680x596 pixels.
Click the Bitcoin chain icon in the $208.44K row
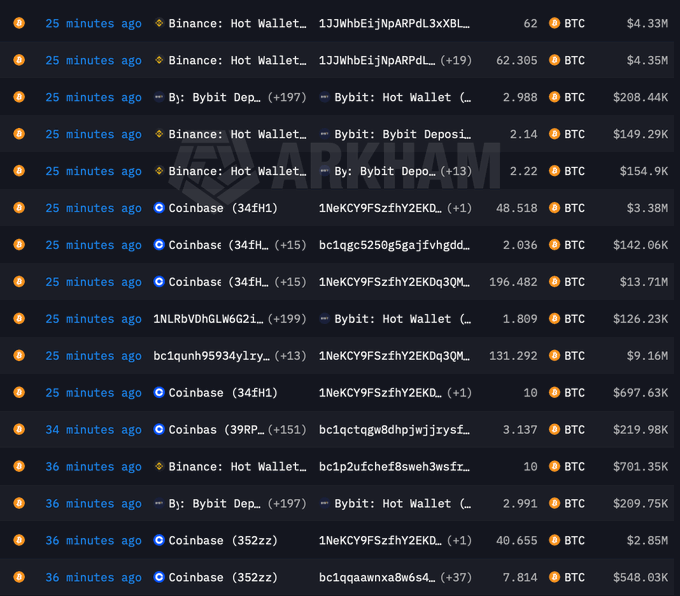tap(19, 97)
